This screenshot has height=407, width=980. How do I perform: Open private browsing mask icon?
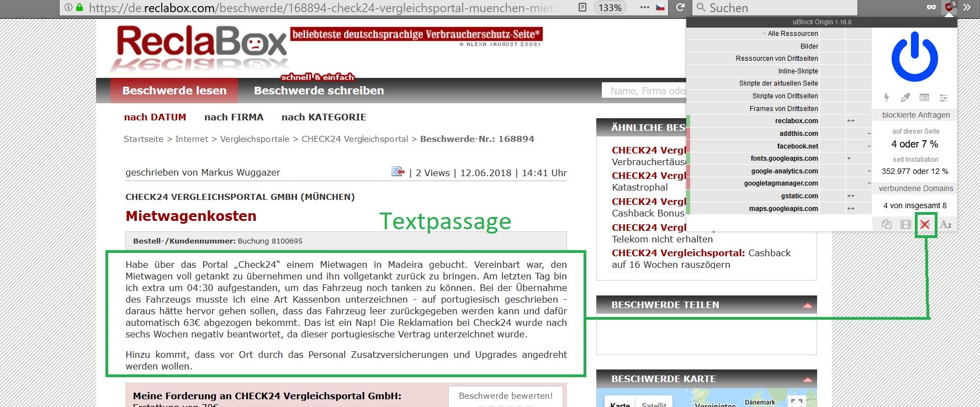pos(931,7)
